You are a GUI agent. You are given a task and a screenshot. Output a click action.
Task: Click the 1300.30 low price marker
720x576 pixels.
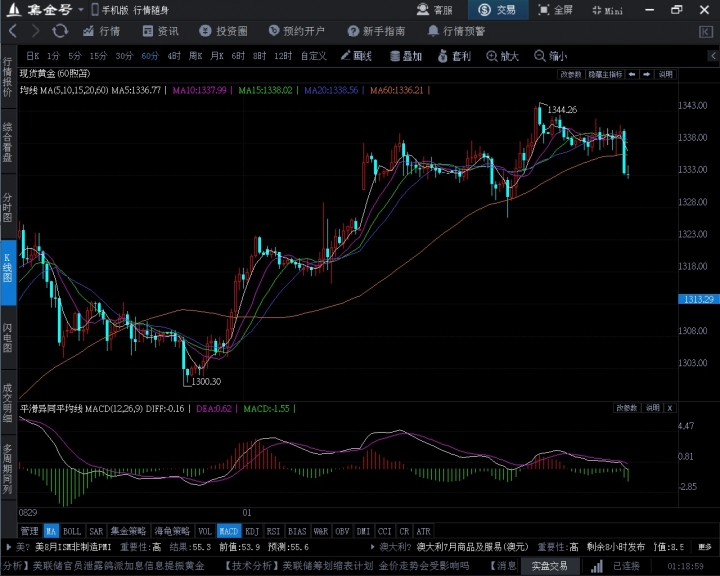click(205, 381)
